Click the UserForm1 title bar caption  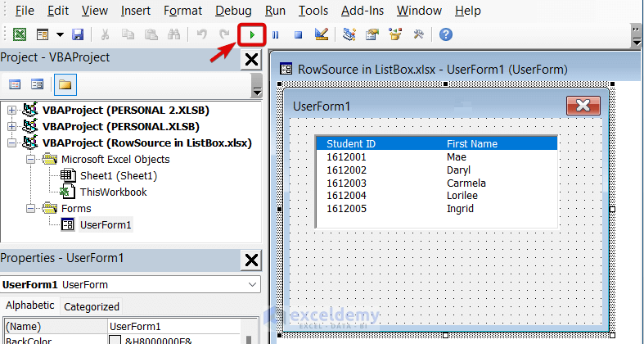coord(322,106)
